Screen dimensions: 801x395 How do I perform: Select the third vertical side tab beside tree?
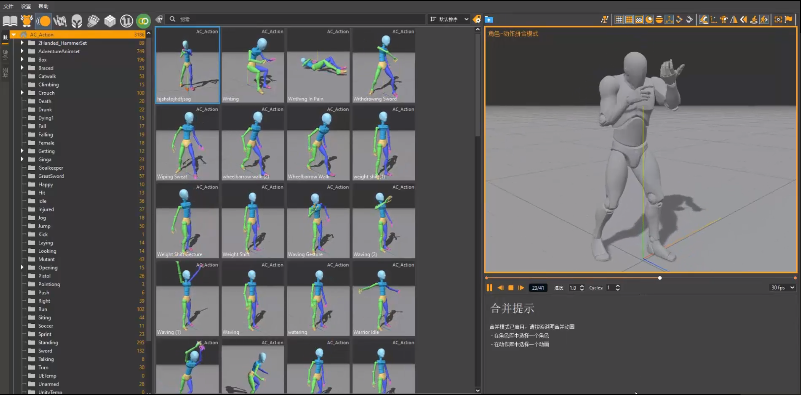[x=5, y=72]
